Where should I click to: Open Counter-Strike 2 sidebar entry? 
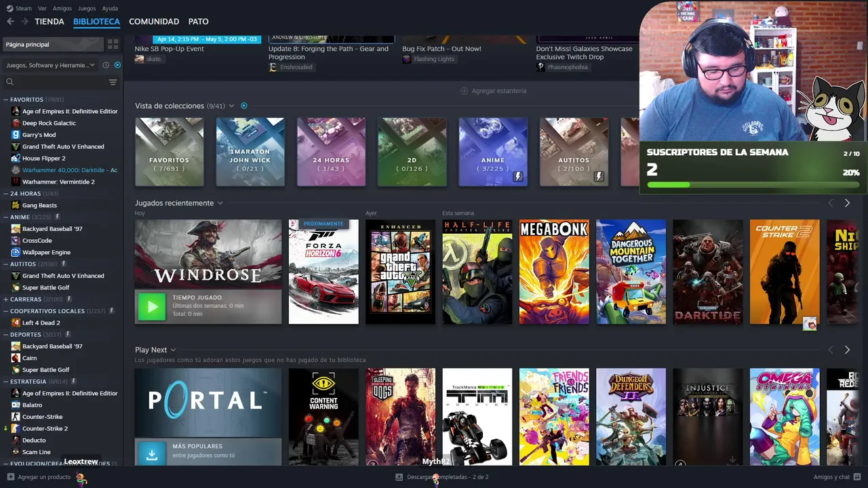coord(45,428)
